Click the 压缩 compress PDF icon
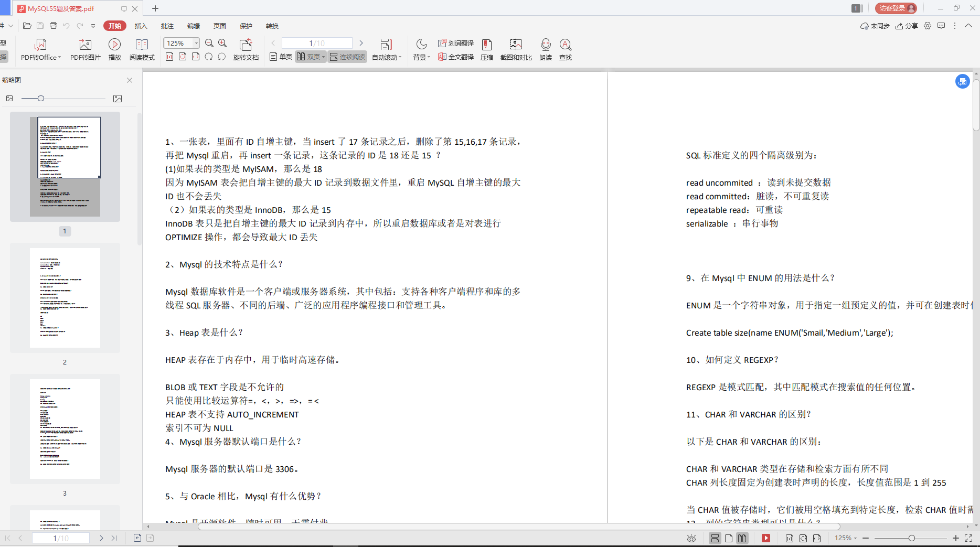This screenshot has height=547, width=980. [486, 49]
